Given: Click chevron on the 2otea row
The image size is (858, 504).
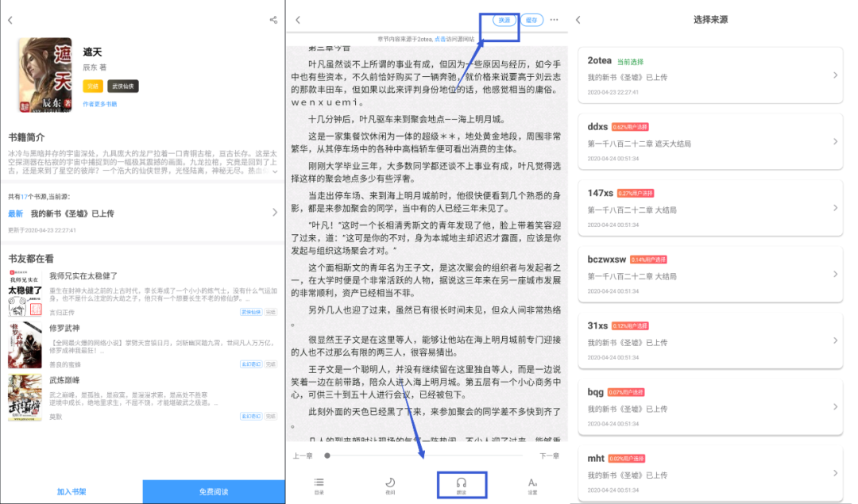Looking at the screenshot, I should tap(835, 75).
